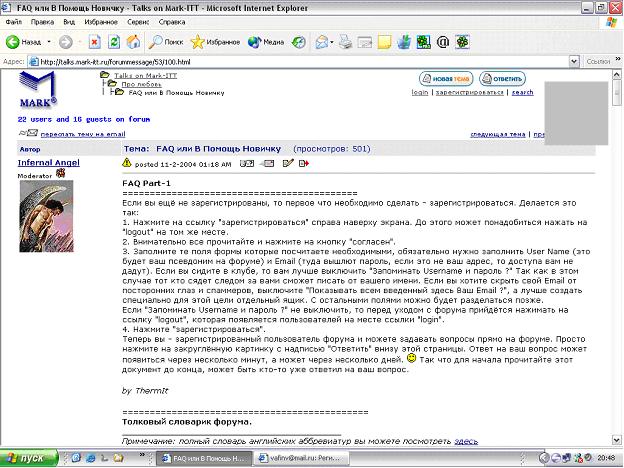Click the Infernal Angel avatar image
This screenshot has height=468, width=624.
tap(46, 216)
